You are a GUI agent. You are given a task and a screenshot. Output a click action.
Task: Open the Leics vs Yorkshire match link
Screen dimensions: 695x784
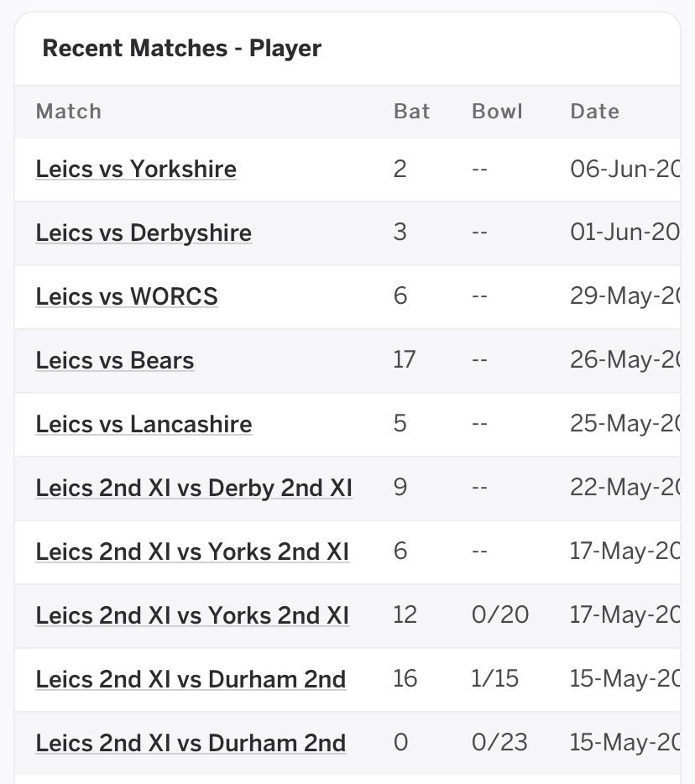point(136,169)
